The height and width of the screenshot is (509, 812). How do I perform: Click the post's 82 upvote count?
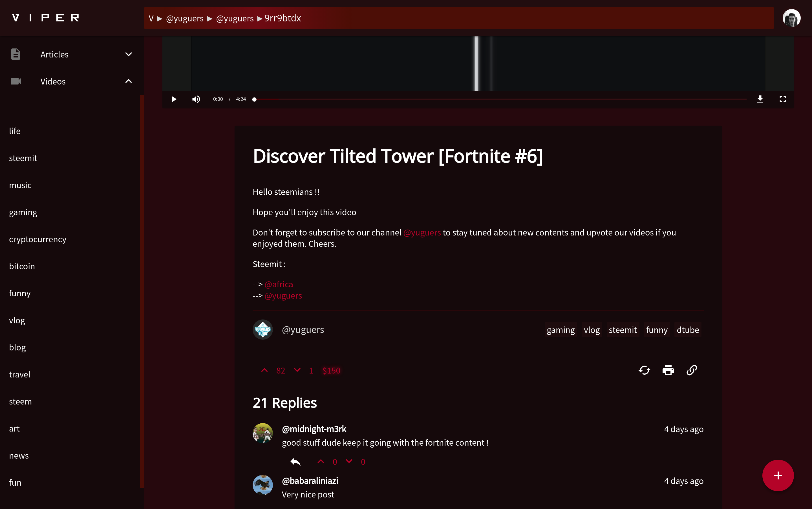pyautogui.click(x=281, y=371)
